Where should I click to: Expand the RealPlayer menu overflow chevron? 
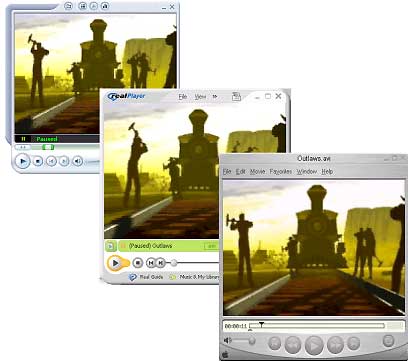click(215, 97)
